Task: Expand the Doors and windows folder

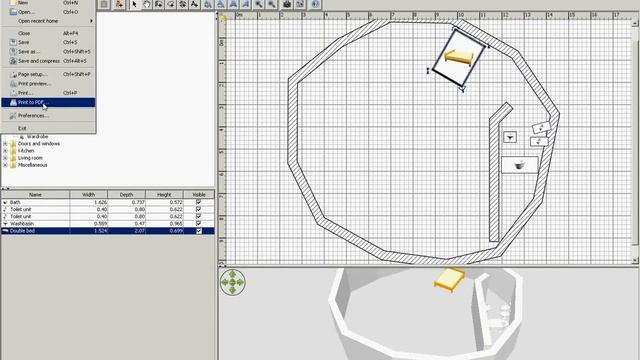Action: 5,144
